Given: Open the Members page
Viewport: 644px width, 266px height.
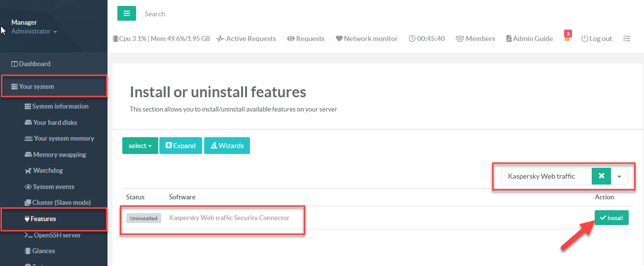Looking at the screenshot, I should click(475, 38).
